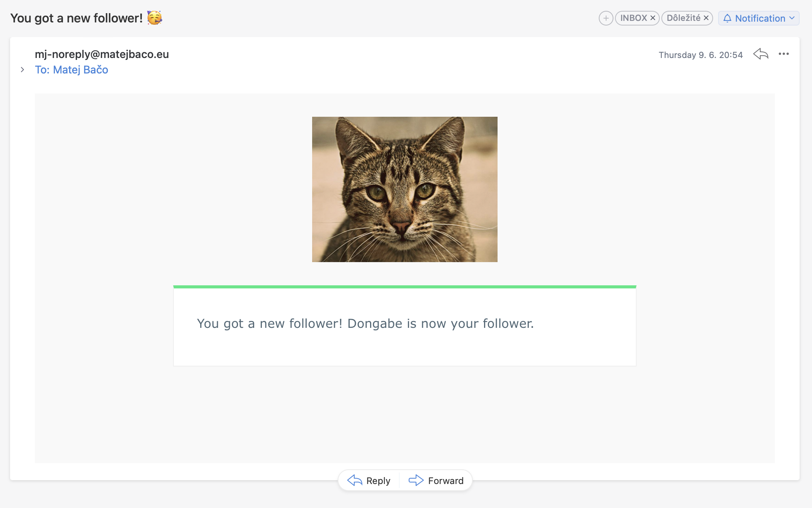Click the Reply button at bottom
The width and height of the screenshot is (812, 508).
(x=378, y=481)
